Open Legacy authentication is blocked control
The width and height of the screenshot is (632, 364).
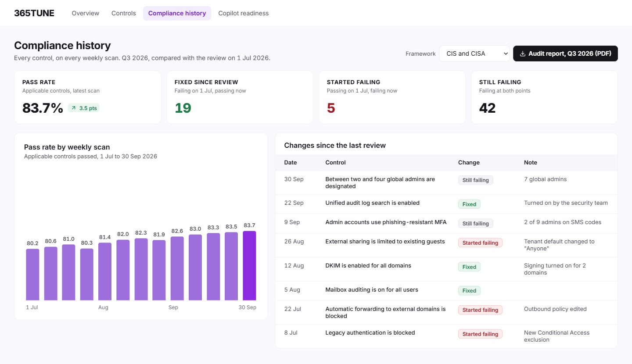(370, 332)
